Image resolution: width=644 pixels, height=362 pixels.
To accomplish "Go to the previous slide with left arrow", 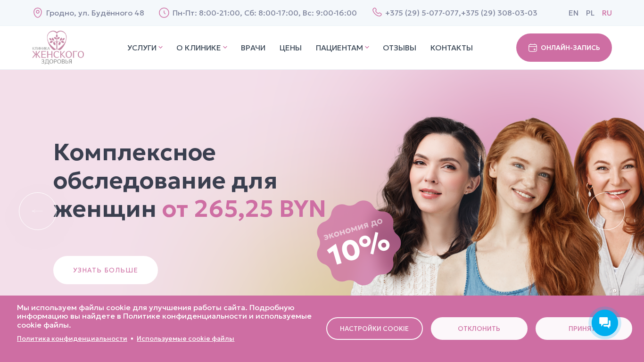I will coord(38,211).
